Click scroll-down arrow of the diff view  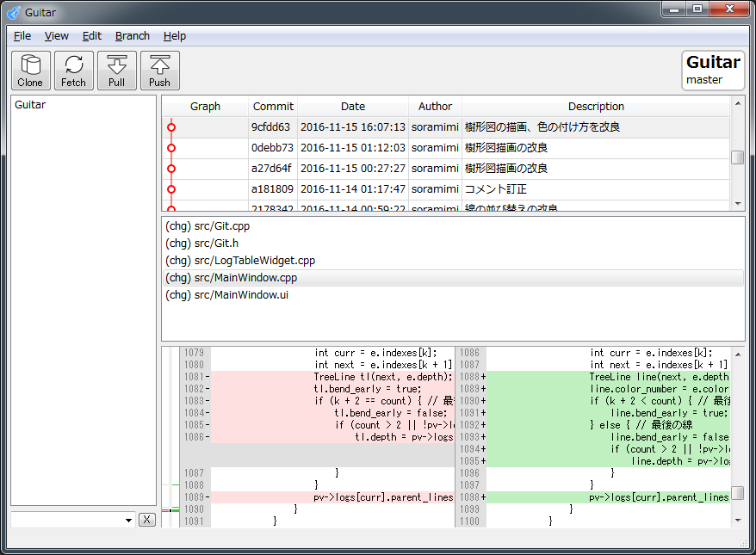(738, 521)
